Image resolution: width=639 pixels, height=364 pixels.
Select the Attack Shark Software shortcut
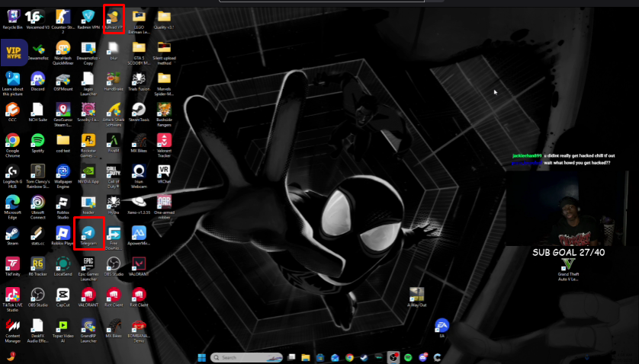(x=114, y=114)
